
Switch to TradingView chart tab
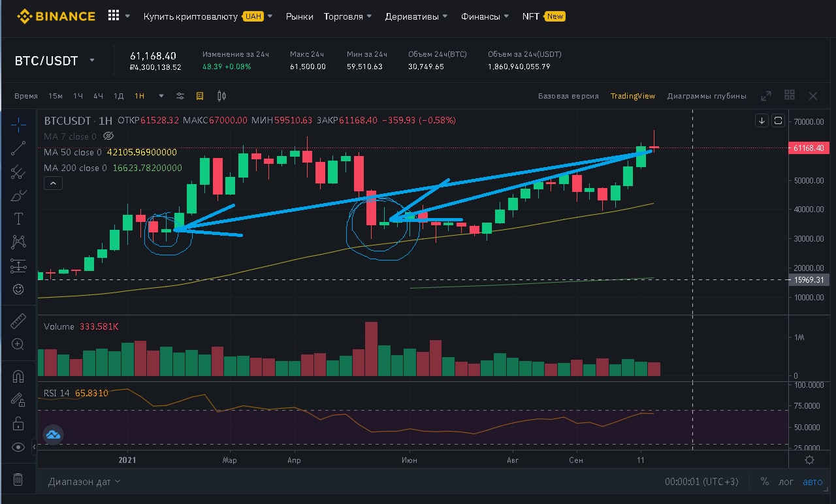[633, 96]
